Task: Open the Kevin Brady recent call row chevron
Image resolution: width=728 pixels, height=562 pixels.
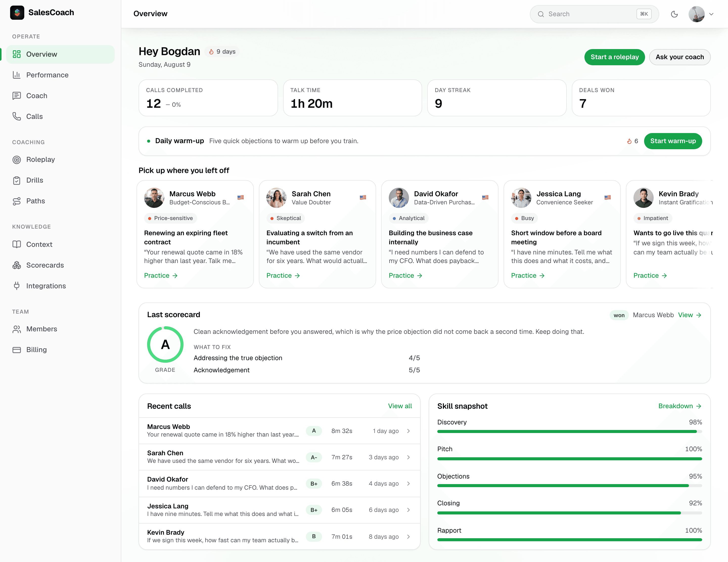Action: click(408, 537)
